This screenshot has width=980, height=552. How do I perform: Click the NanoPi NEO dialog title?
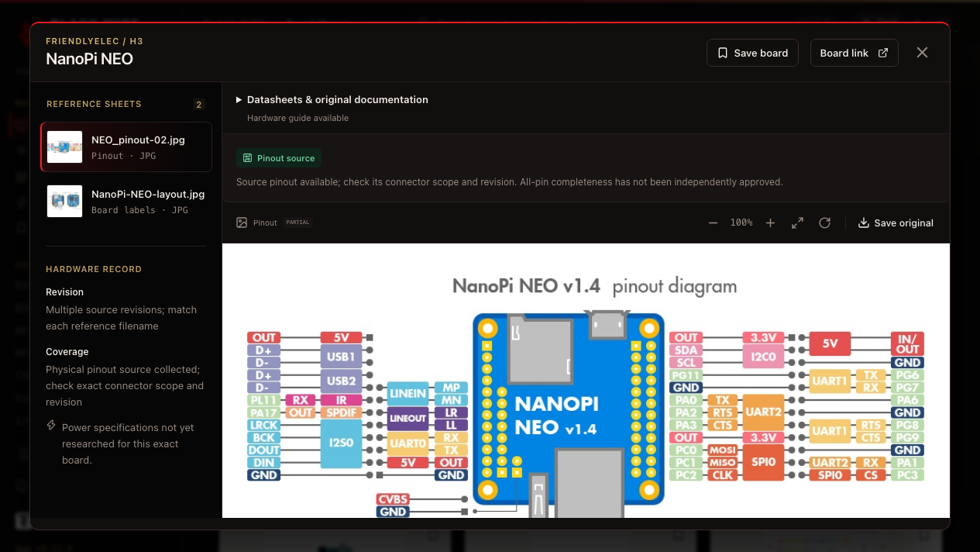coord(89,59)
